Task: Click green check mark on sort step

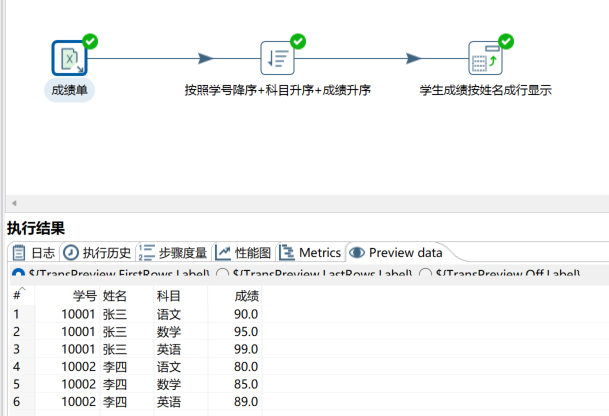Action: coord(298,41)
